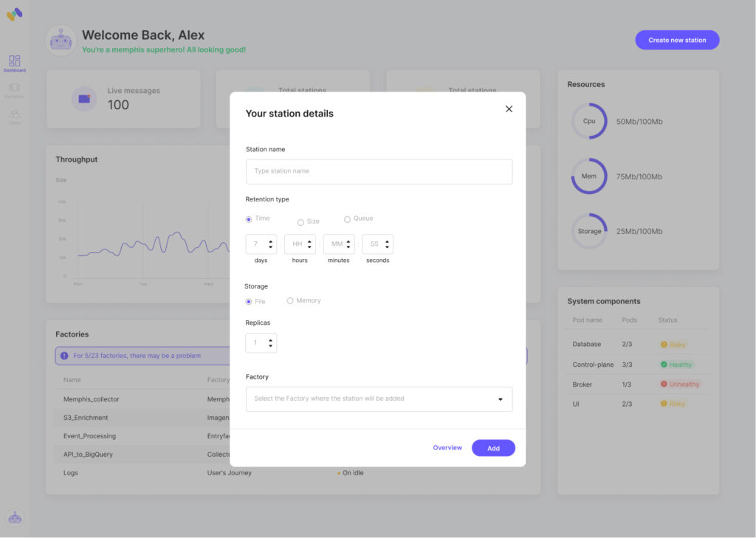Screen dimensions: 756x538
Task: Click the Station name input field
Action: (379, 172)
